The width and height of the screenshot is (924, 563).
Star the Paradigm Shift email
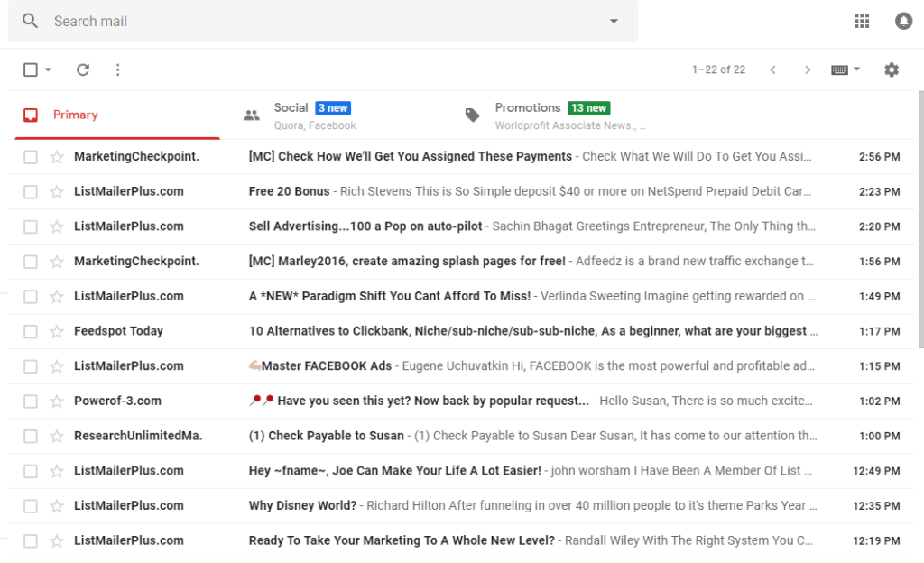click(57, 296)
